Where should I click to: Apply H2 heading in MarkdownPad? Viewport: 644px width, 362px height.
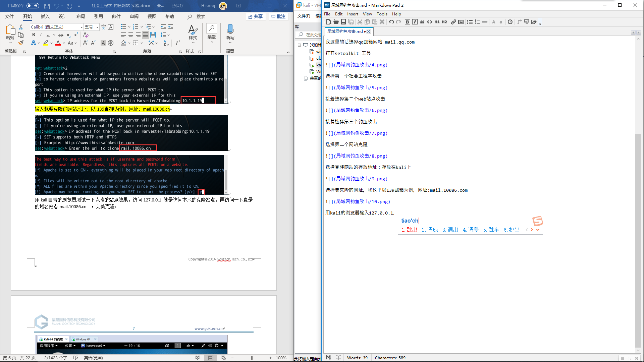444,22
